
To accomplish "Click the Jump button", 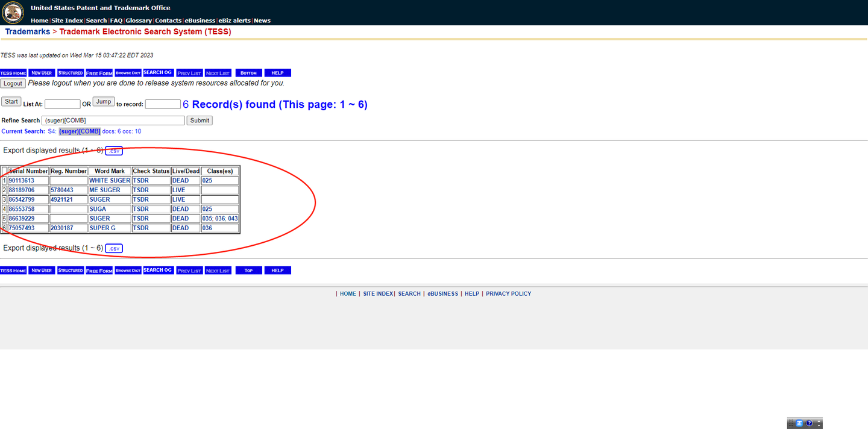I will point(104,102).
